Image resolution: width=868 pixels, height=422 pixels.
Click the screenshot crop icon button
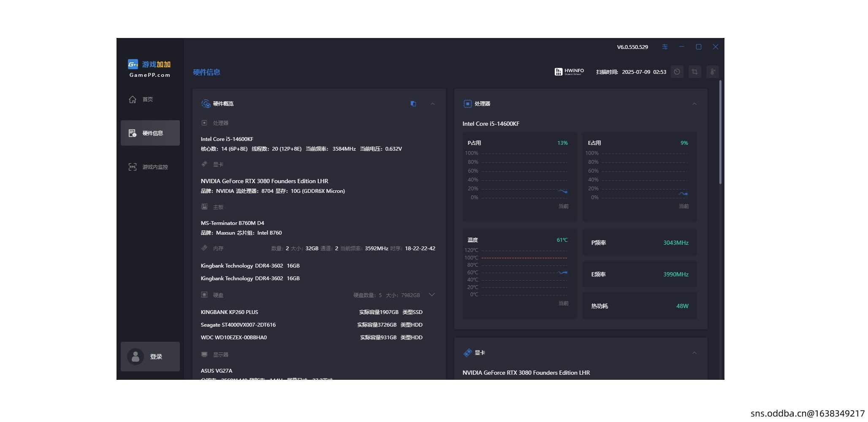(x=695, y=72)
